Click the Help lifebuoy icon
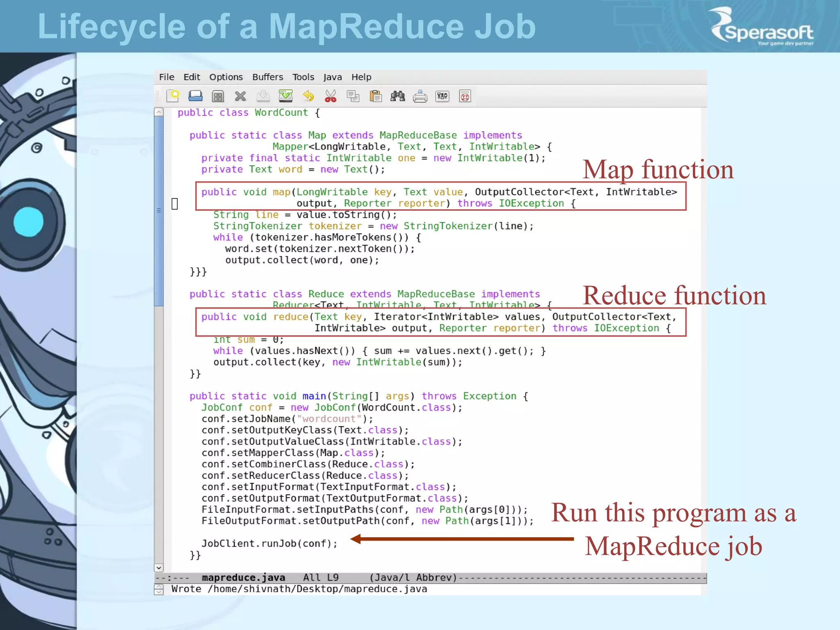Screen dimensions: 840x630 465,96
